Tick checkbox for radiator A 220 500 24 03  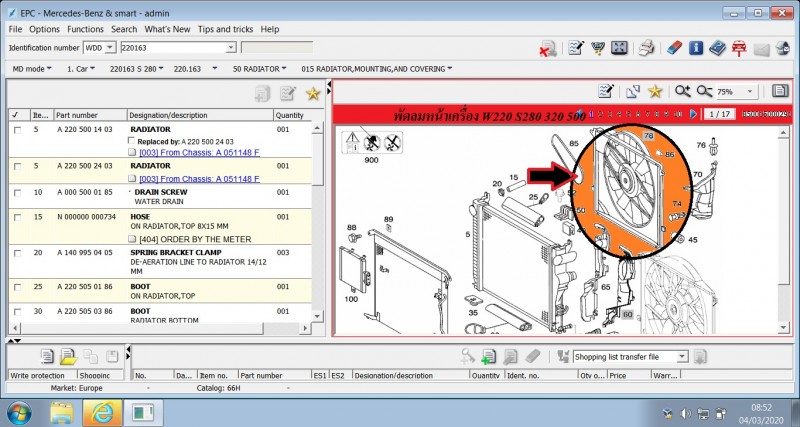[17, 166]
